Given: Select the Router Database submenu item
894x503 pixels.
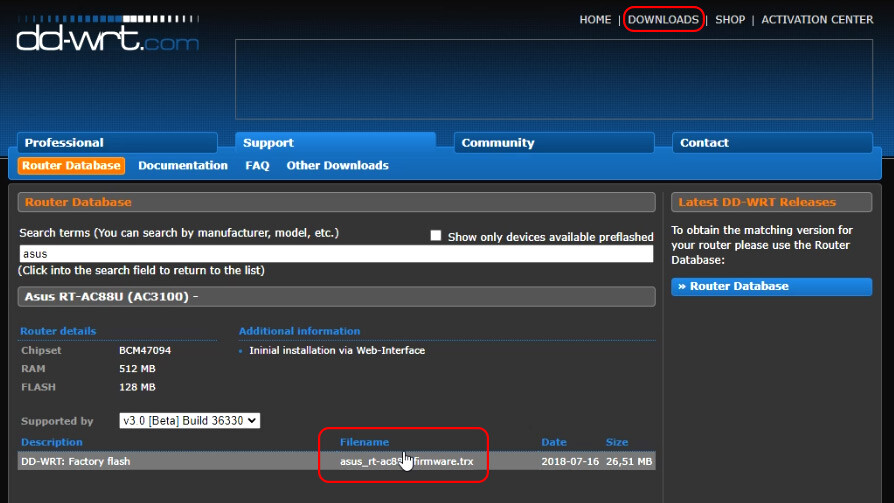Looking at the screenshot, I should pyautogui.click(x=71, y=165).
